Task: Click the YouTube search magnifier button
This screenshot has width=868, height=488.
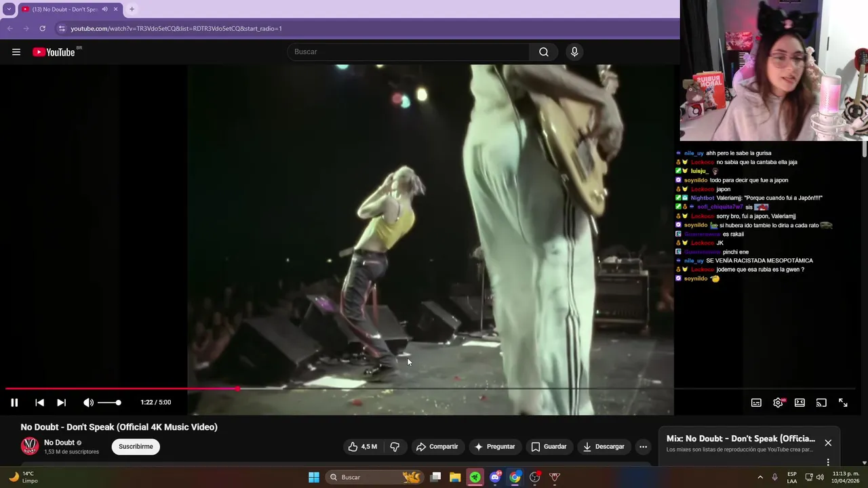Action: 544,52
